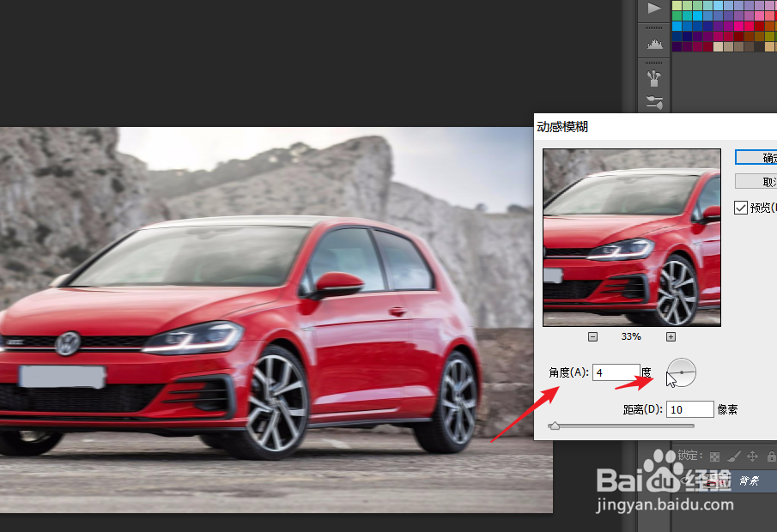Click the 动感模糊 dialog title
Screen dimensions: 777x532
point(562,127)
